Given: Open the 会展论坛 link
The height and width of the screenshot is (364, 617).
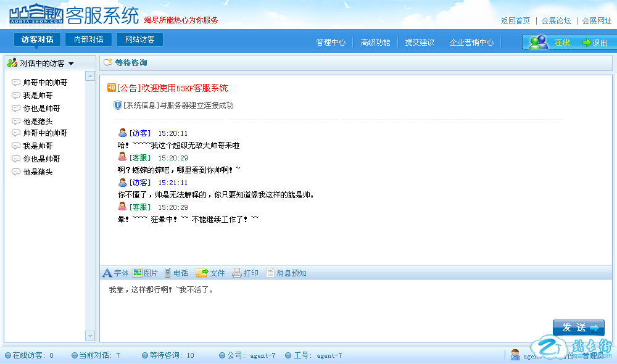Looking at the screenshot, I should 556,20.
